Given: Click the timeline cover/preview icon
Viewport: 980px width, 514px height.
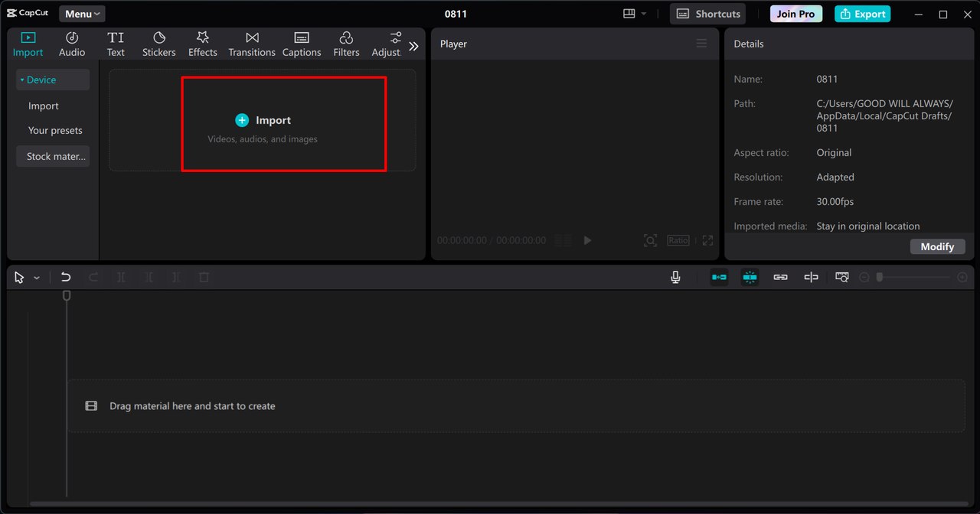Looking at the screenshot, I should click(x=842, y=278).
